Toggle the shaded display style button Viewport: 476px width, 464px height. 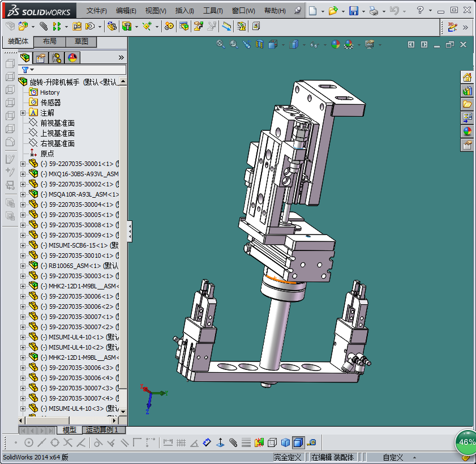(285, 442)
